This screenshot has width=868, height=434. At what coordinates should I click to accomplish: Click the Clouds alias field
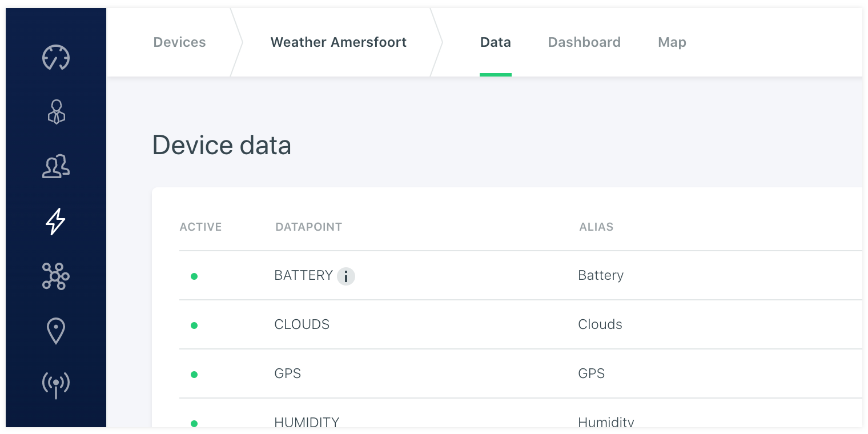coord(600,324)
